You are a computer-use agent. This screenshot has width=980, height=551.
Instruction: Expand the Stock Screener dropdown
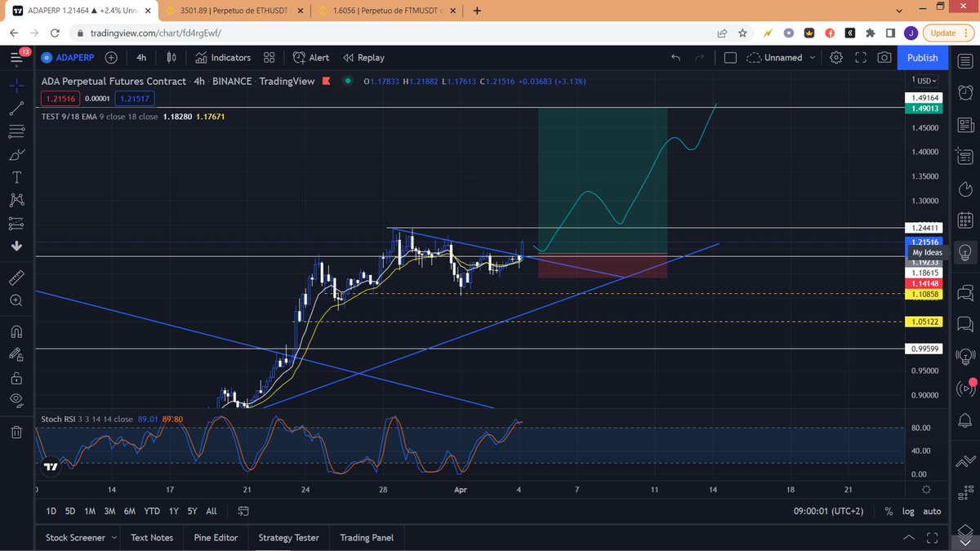point(114,538)
